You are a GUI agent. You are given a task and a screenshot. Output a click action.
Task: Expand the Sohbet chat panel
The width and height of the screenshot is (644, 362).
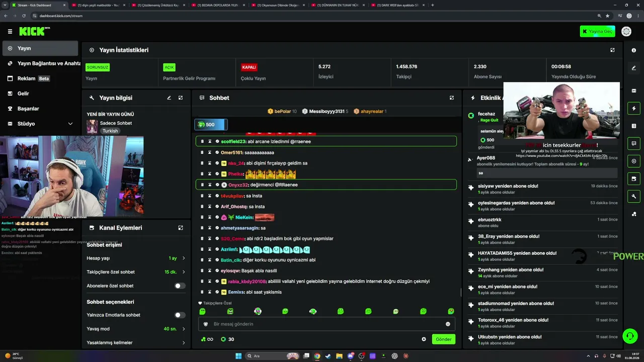[x=452, y=98]
